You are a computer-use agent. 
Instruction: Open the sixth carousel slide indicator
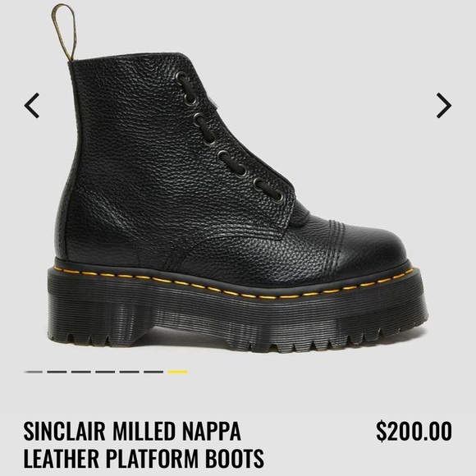tap(153, 372)
